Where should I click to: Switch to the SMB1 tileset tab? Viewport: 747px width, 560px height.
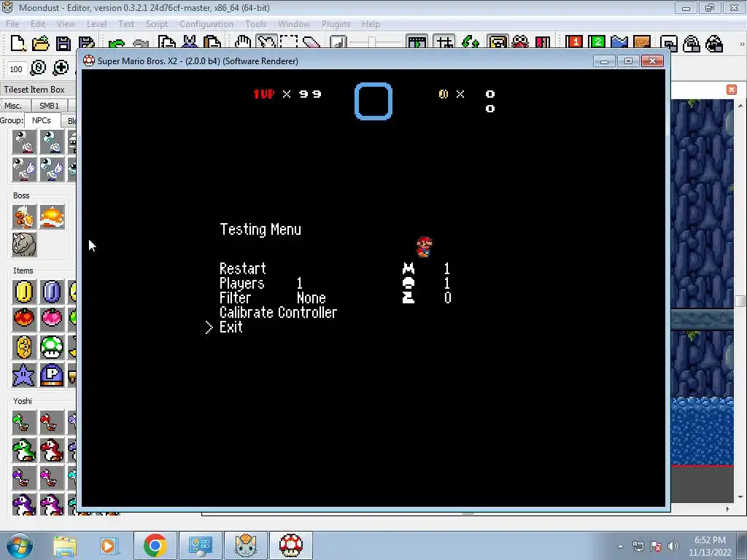pyautogui.click(x=49, y=106)
